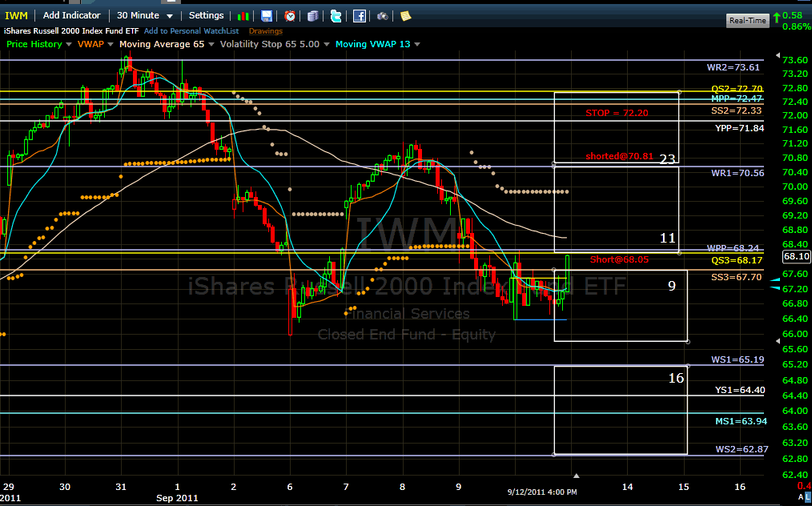Toggle the L log scale button

807,499
